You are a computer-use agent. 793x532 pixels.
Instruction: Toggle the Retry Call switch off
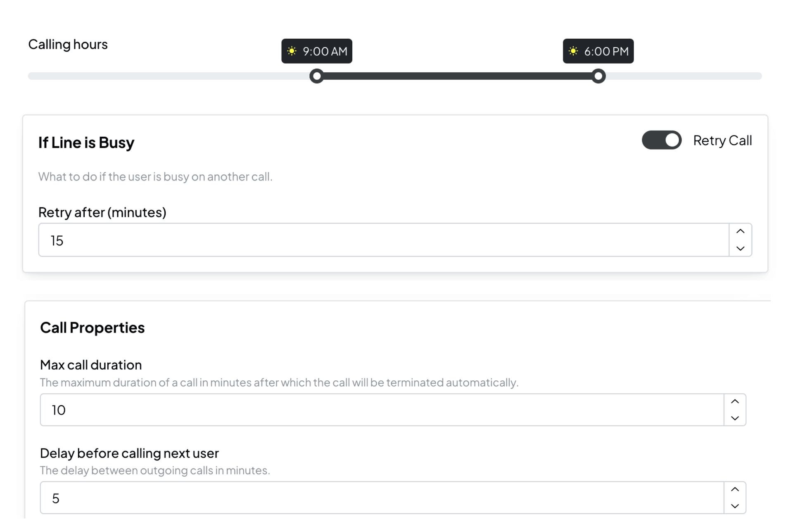(x=661, y=140)
